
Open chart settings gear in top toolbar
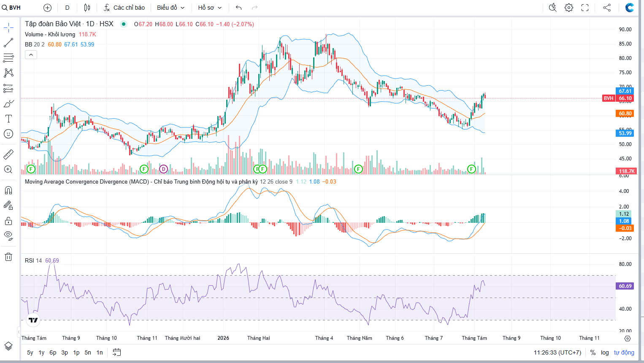[x=569, y=8]
